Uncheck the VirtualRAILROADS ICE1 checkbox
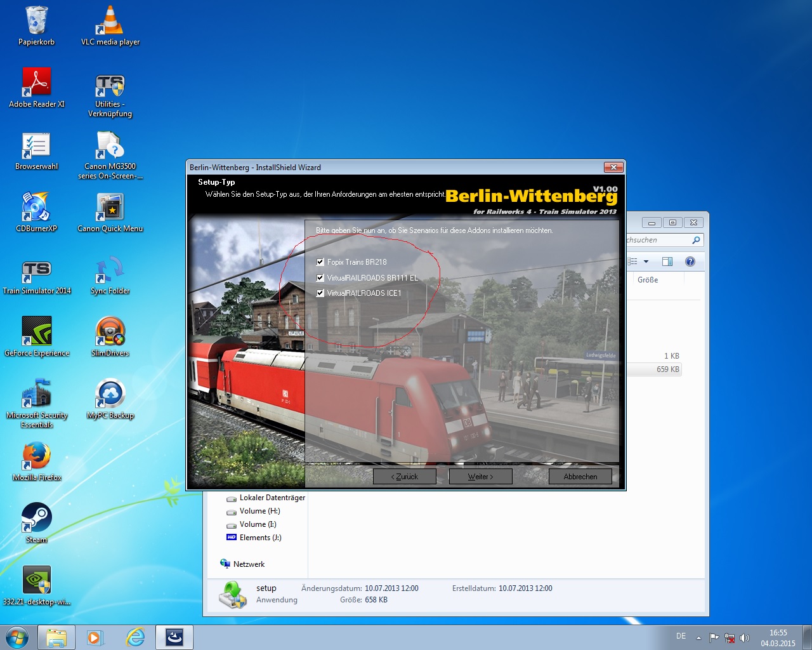This screenshot has width=812, height=650. (x=320, y=293)
